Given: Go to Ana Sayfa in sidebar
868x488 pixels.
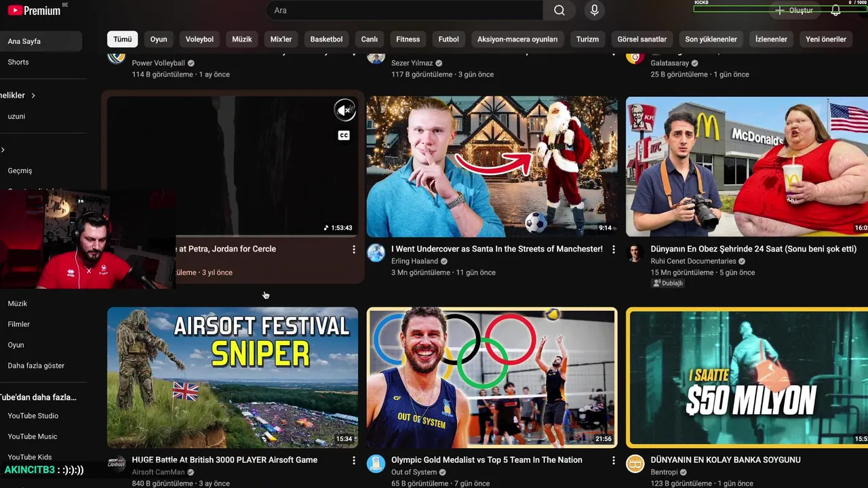Looking at the screenshot, I should point(41,41).
